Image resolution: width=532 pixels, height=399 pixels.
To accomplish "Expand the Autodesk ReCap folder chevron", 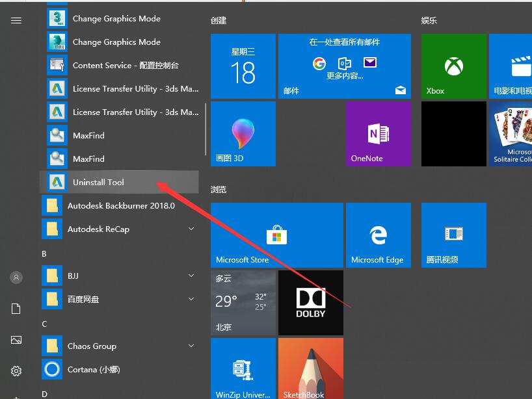I will [x=191, y=229].
